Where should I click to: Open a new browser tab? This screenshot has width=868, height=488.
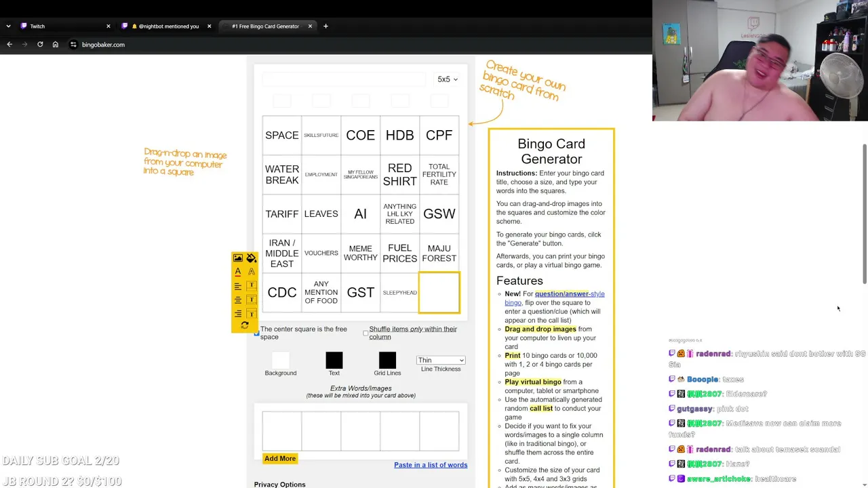pyautogui.click(x=325, y=26)
